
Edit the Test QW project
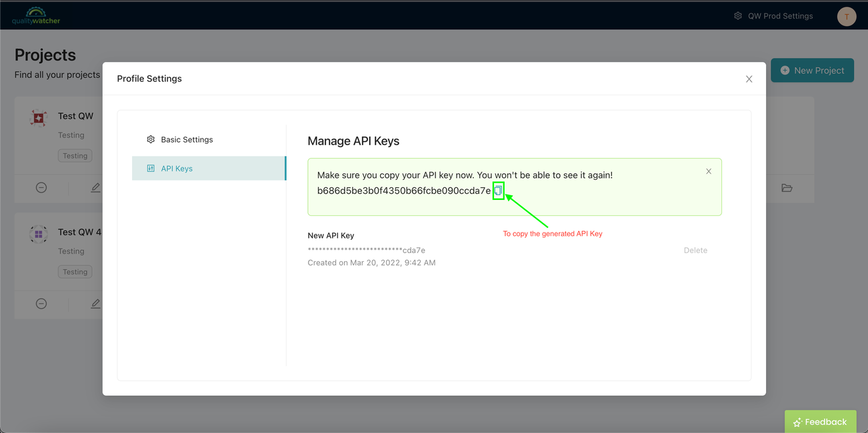[95, 188]
